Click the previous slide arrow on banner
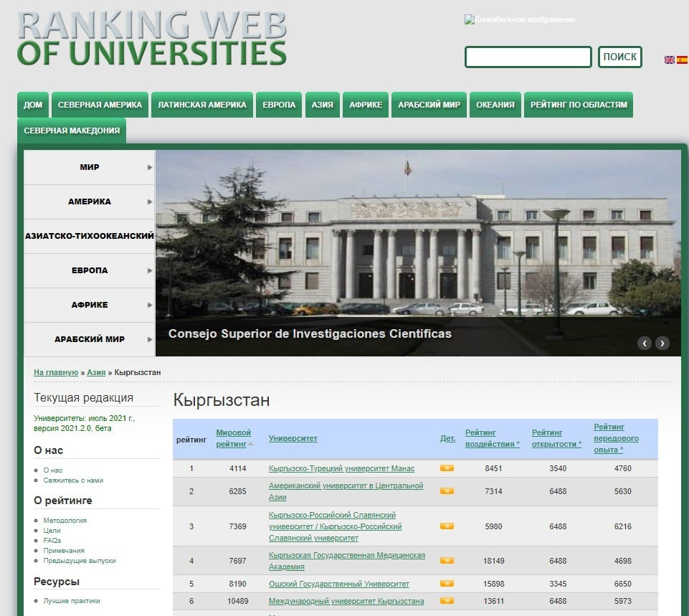The width and height of the screenshot is (689, 616). coord(645,343)
